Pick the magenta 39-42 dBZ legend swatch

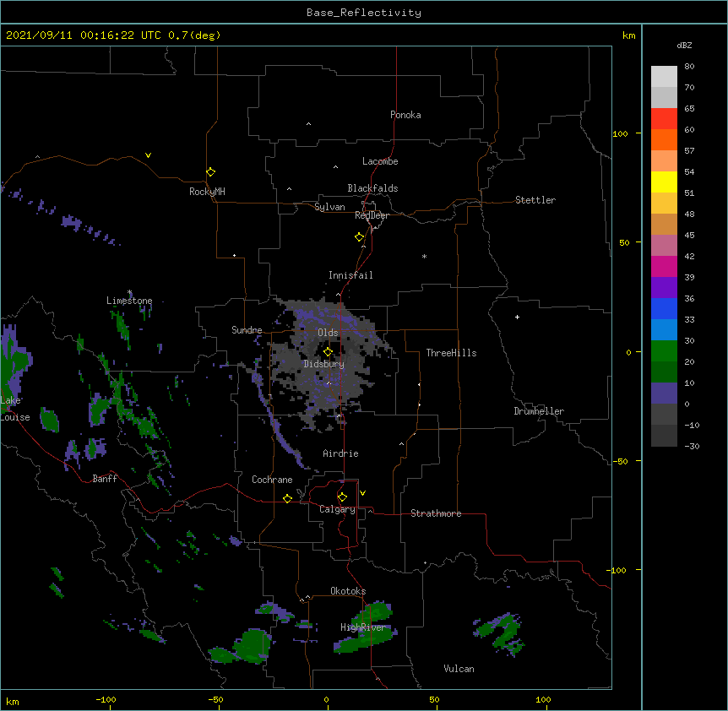click(664, 266)
